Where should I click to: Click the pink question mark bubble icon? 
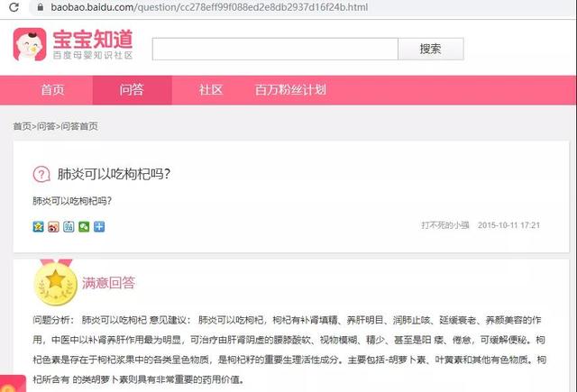pos(41,174)
